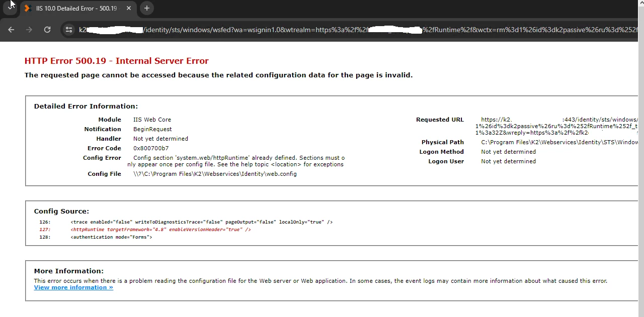Viewport: 644px width, 317px height.
Task: Open the site information controls icon in address bar
Action: tap(68, 30)
